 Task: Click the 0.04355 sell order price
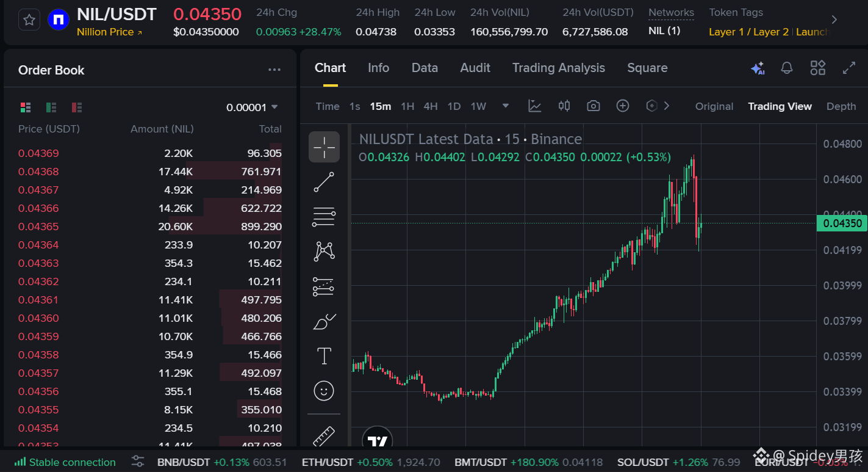[38, 410]
